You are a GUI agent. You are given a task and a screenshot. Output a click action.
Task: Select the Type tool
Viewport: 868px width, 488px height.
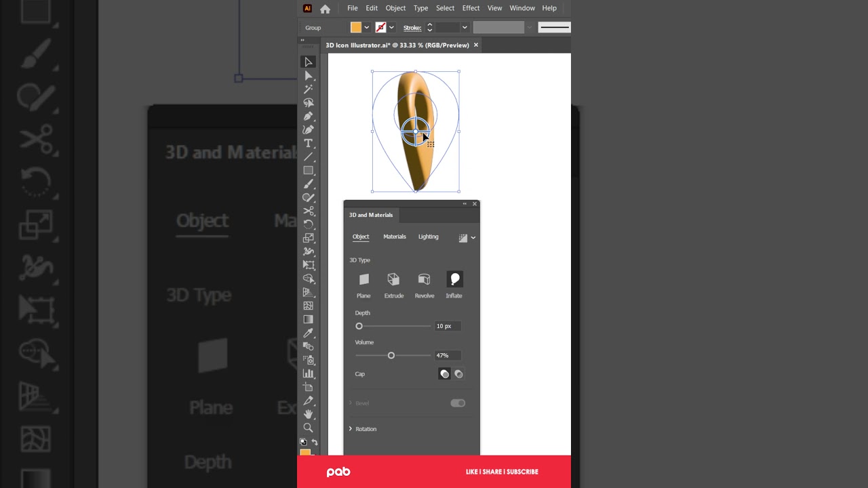coord(309,143)
